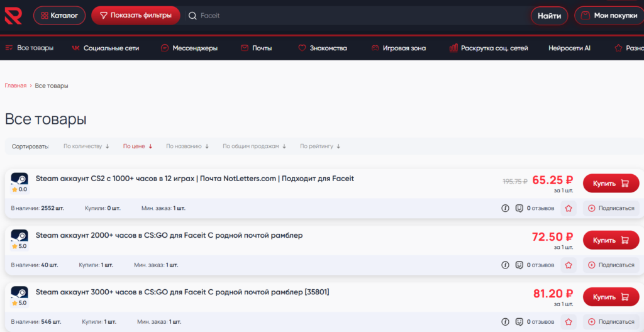This screenshot has width=644, height=332.
Task: Open Знакомства category
Action: click(x=323, y=48)
